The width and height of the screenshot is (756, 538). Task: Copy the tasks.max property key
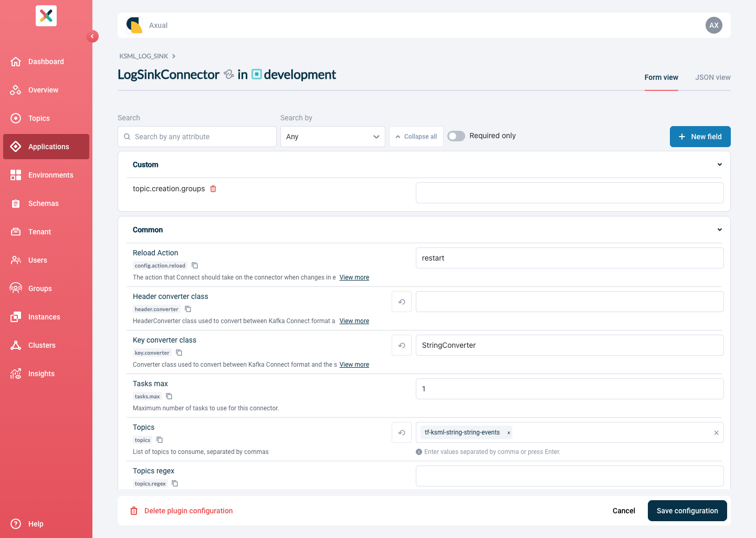click(169, 396)
